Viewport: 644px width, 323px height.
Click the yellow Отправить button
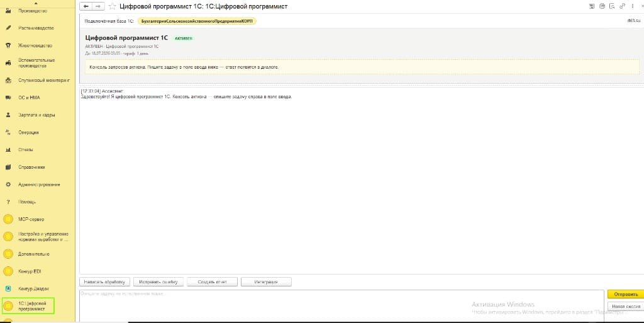[626, 294]
